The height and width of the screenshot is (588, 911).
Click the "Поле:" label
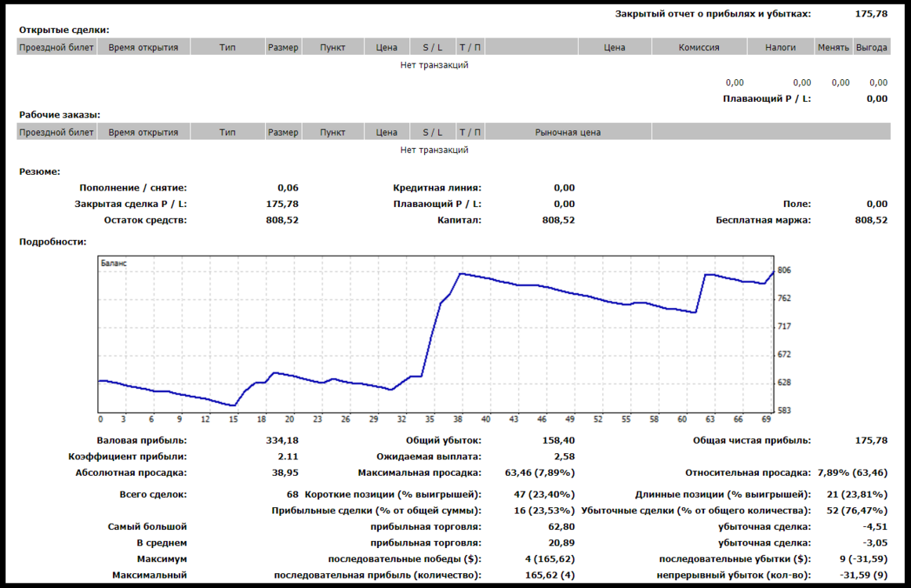pos(797,204)
